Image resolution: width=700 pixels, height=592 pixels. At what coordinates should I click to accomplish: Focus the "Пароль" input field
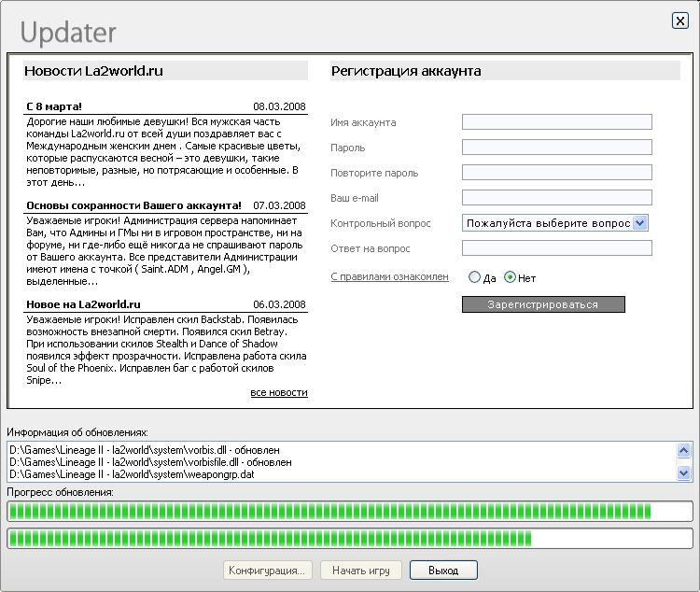click(x=556, y=147)
